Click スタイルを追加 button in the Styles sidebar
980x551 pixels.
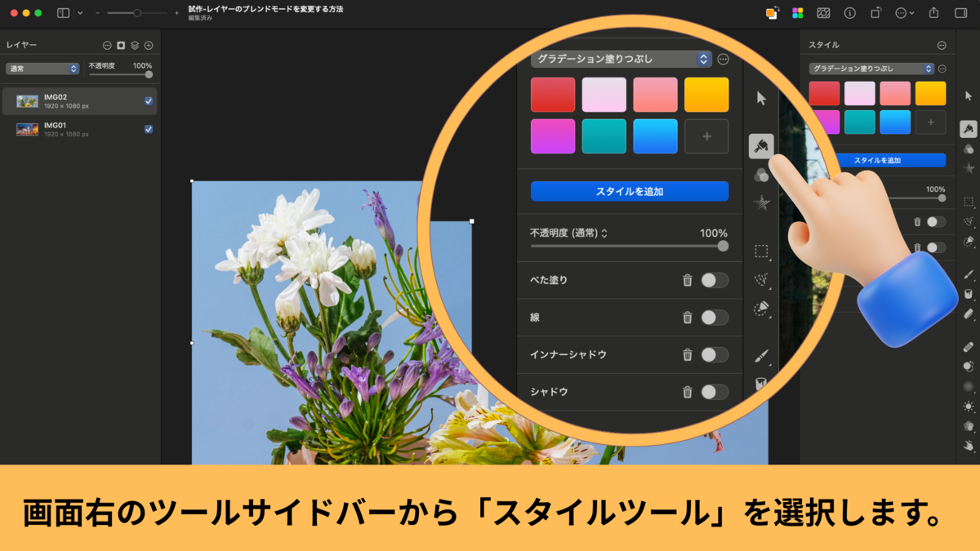pos(877,160)
